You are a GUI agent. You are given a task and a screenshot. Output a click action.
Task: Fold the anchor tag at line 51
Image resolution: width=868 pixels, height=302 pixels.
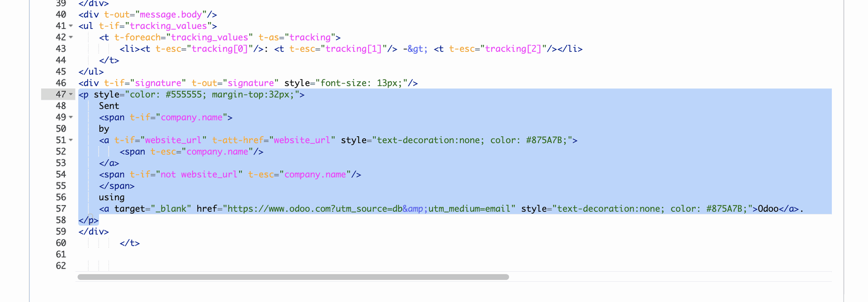coord(71,140)
